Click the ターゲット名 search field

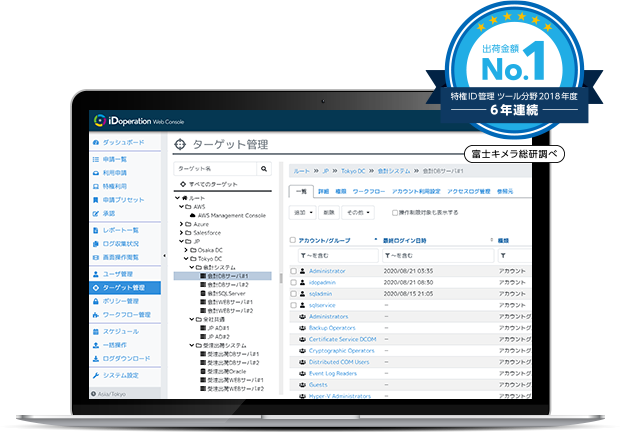215,169
